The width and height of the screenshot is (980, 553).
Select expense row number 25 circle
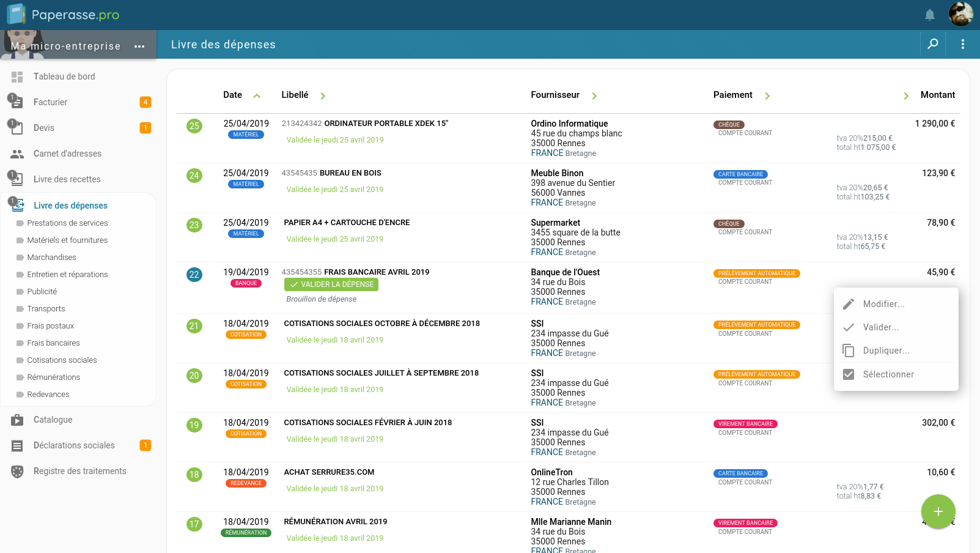(194, 126)
